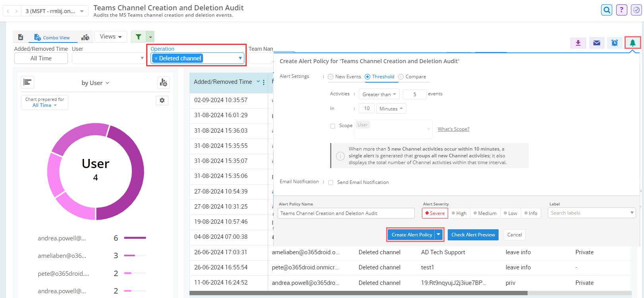Expand the by User chart grouping dropdown

coord(95,83)
